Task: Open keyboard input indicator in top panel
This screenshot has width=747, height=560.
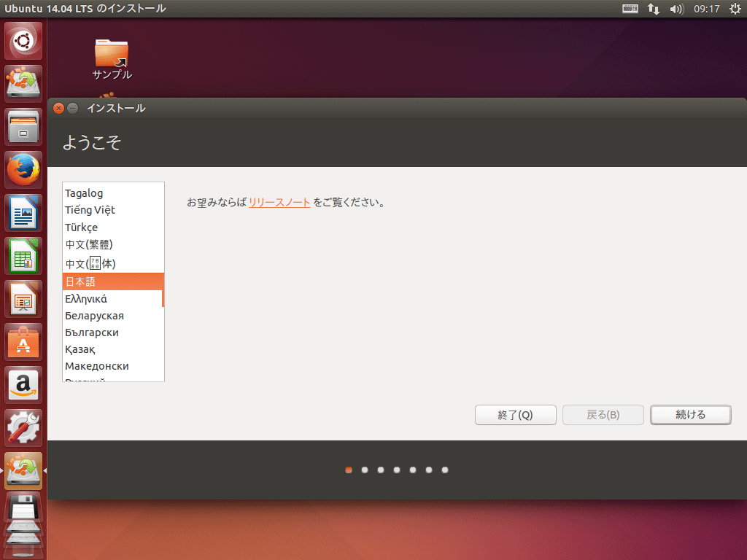Action: coord(630,9)
